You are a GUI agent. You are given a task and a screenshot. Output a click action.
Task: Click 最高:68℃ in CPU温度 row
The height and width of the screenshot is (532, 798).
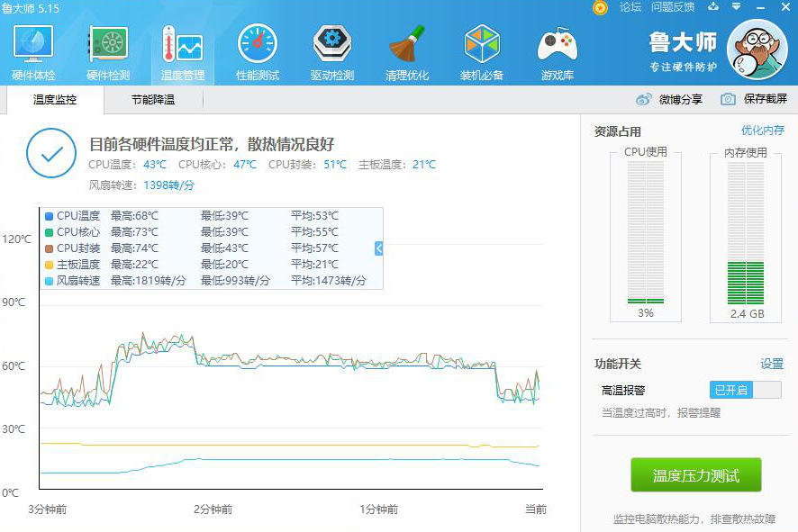coord(134,216)
